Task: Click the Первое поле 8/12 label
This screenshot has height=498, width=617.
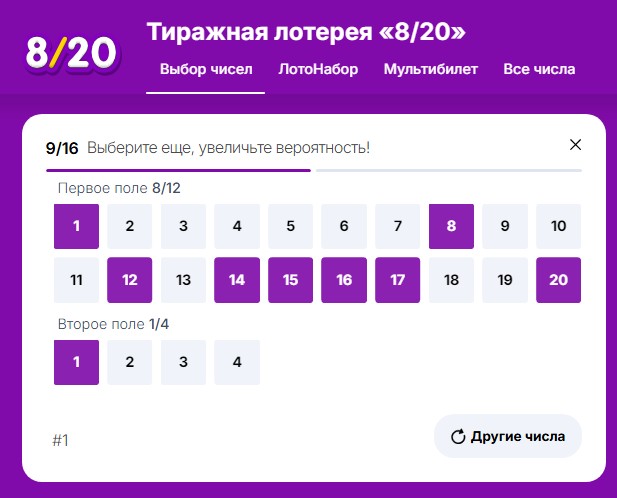Action: (x=119, y=188)
